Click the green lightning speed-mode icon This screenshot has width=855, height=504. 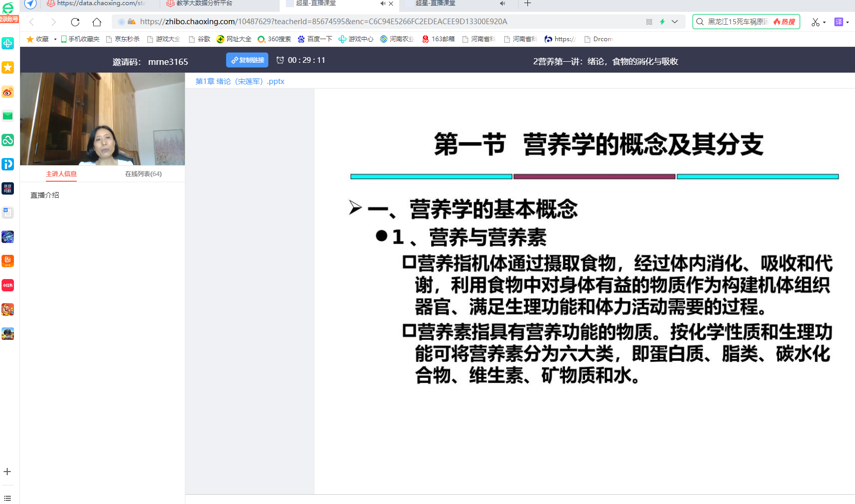[662, 22]
